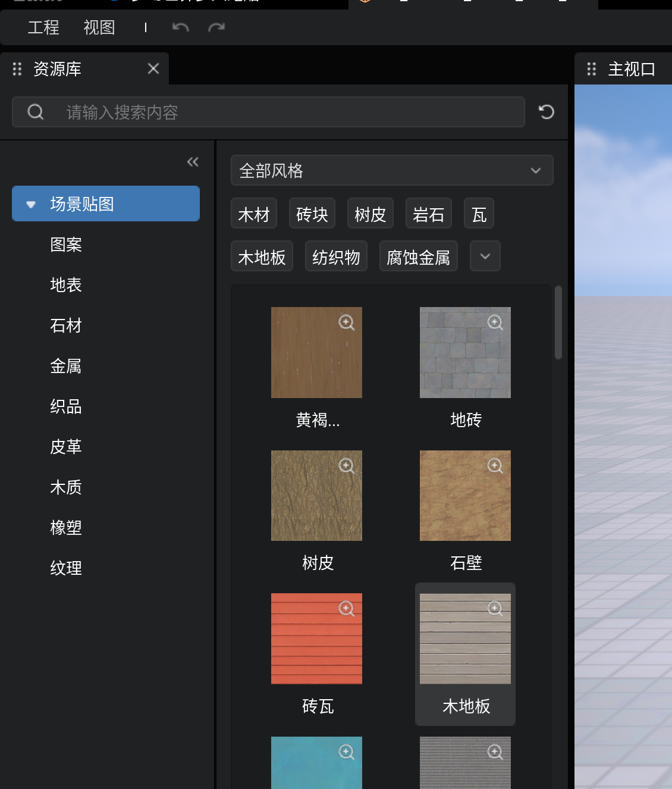Zoom preview of 木地板 texture
The width and height of the screenshot is (672, 789).
[x=495, y=608]
